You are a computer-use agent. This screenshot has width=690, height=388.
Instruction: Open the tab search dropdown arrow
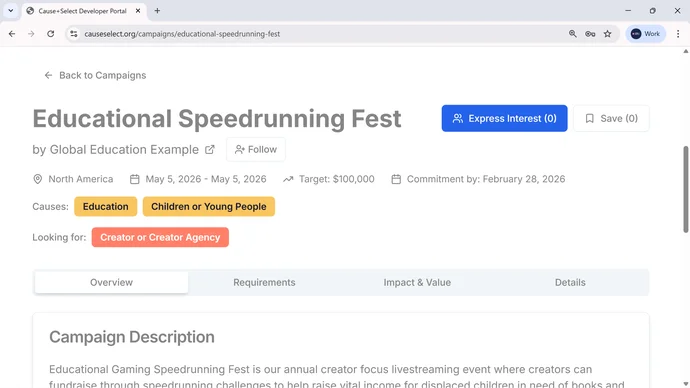(11, 11)
